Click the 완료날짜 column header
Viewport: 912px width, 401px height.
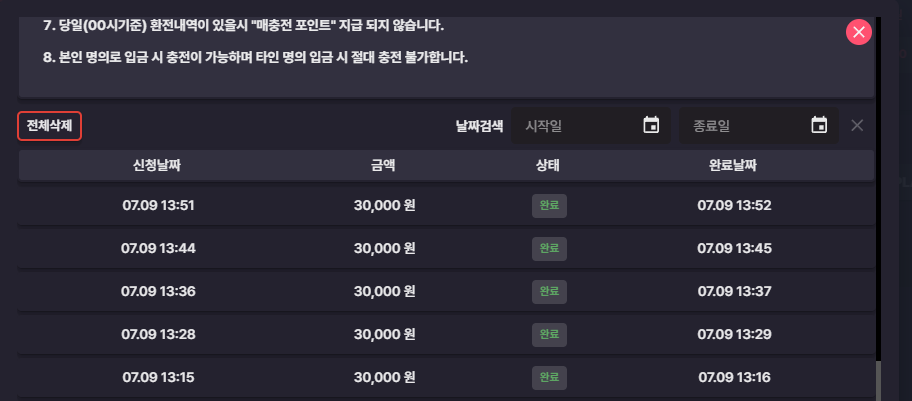point(732,165)
